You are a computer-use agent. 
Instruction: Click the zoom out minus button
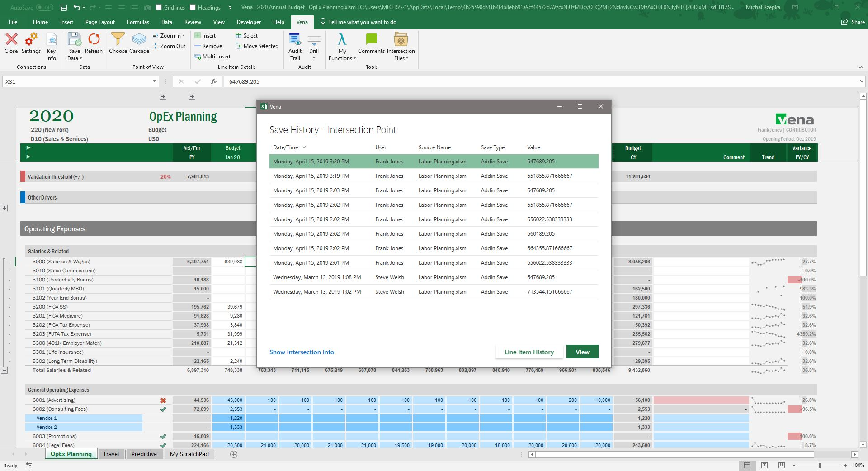[x=794, y=465]
